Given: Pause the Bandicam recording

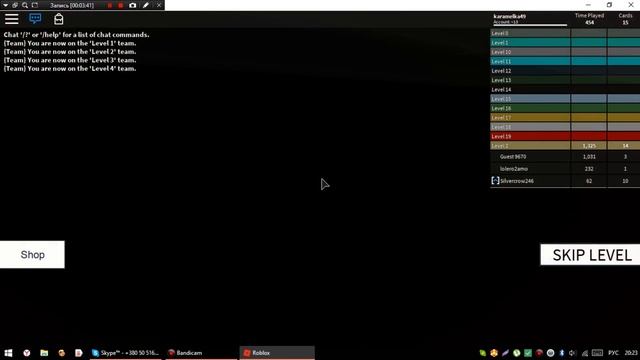Looking at the screenshot, I should [110, 5].
